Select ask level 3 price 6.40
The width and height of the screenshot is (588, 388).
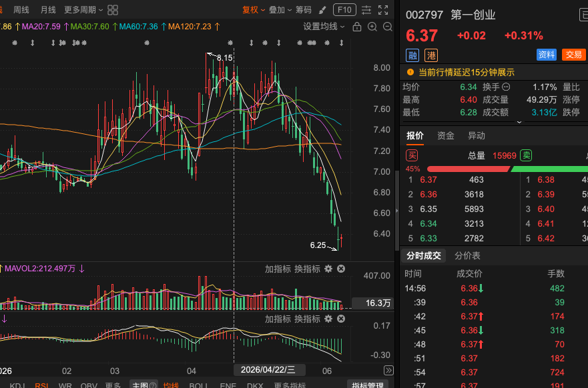546,209
